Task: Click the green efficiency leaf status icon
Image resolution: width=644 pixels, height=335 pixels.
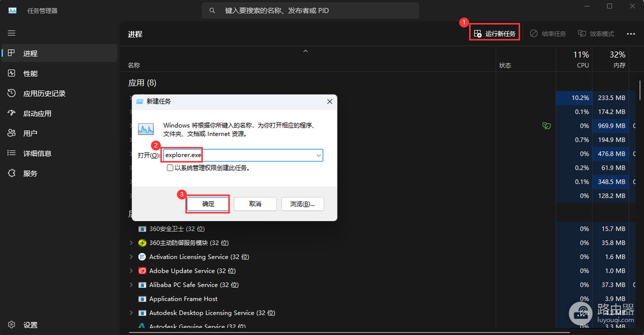Action: (x=547, y=126)
